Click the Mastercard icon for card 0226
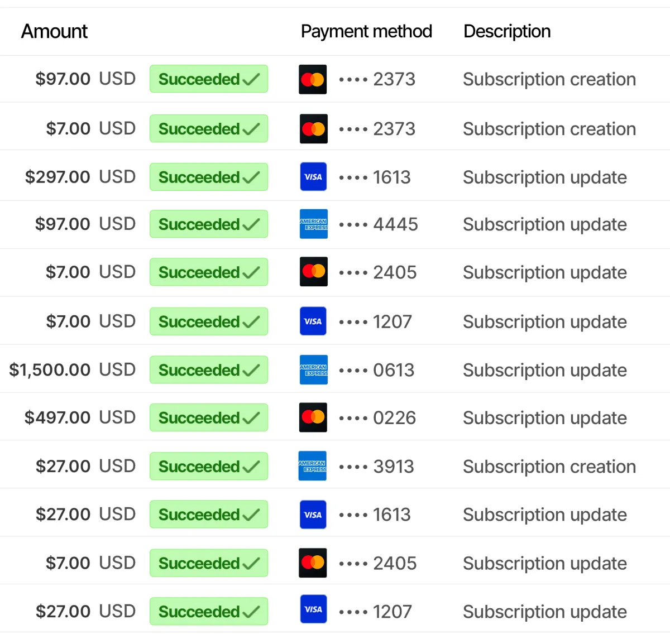The height and width of the screenshot is (644, 670). [x=313, y=417]
